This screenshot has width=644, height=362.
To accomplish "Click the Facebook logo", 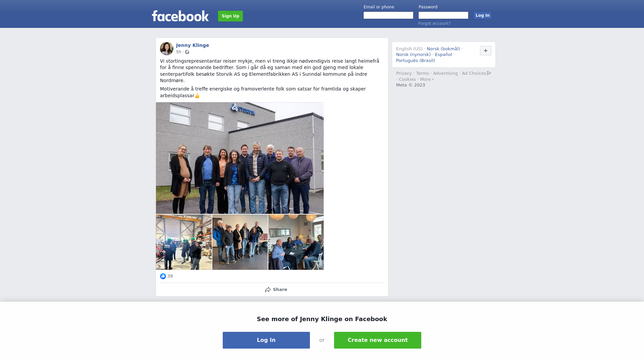I will coord(180,16).
